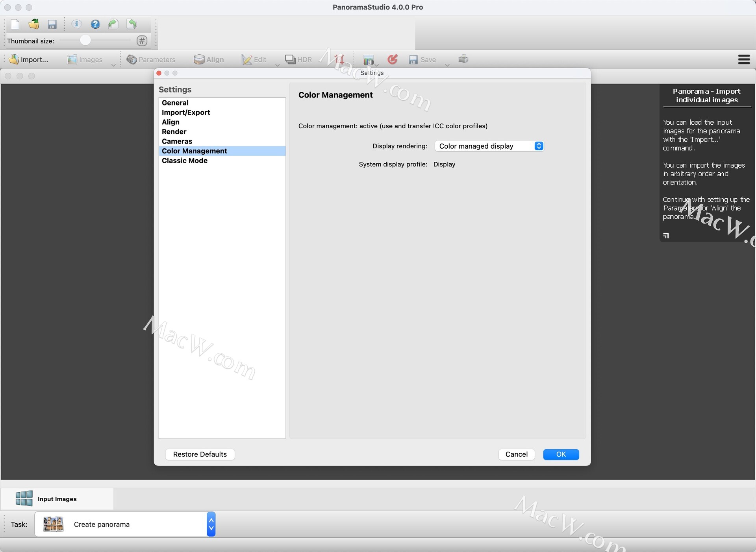Open the Display rendering dropdown

pyautogui.click(x=489, y=146)
